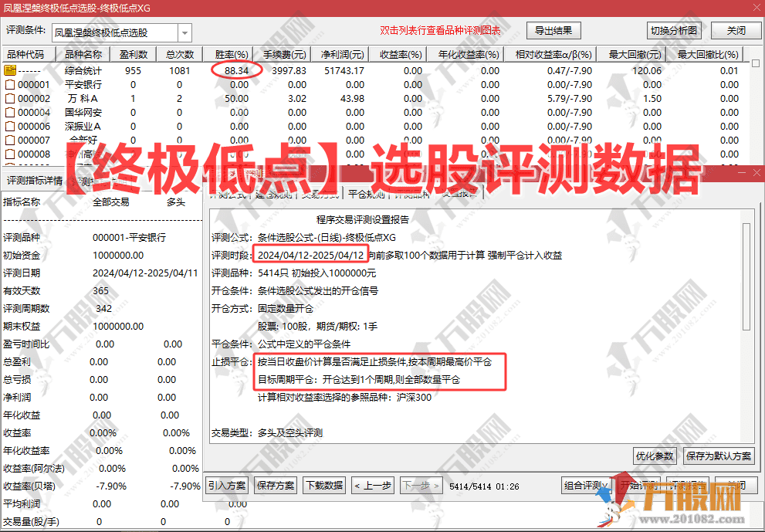The width and height of the screenshot is (765, 532).
Task: Select the 平安银行 row name
Action: coord(83,84)
